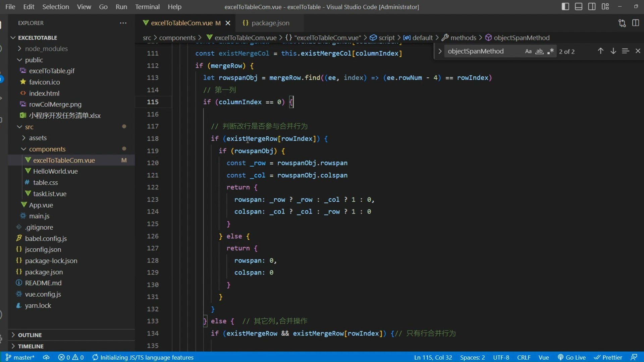Toggle bottom panel layout icon

pos(579,6)
